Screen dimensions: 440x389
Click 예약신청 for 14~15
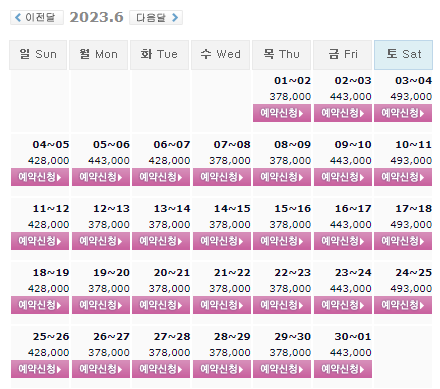(222, 241)
